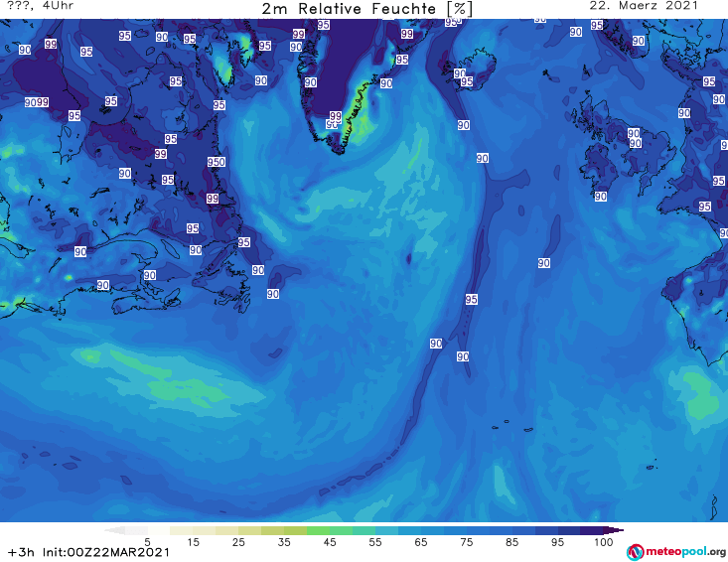Click legend scale value '100'
728x562 pixels.
tap(604, 542)
